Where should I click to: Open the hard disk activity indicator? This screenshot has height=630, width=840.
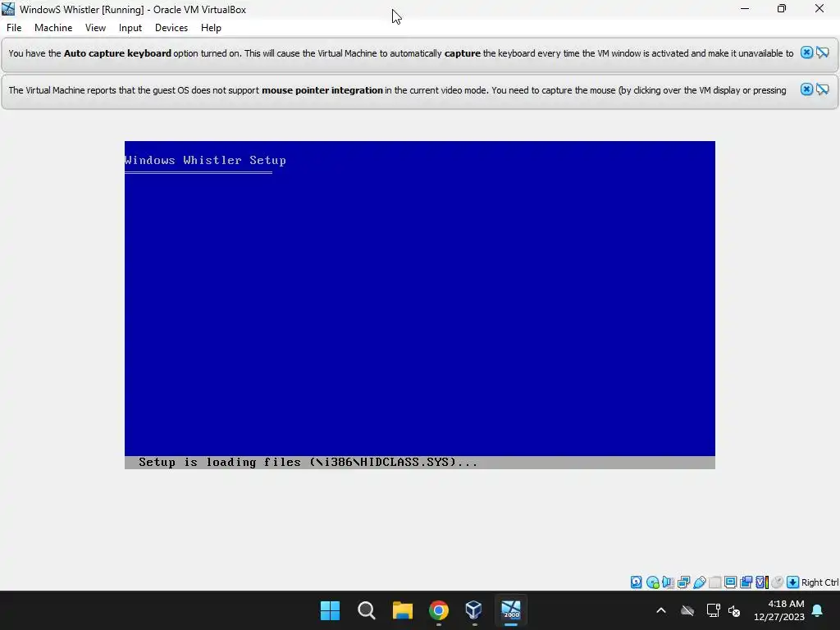(636, 582)
